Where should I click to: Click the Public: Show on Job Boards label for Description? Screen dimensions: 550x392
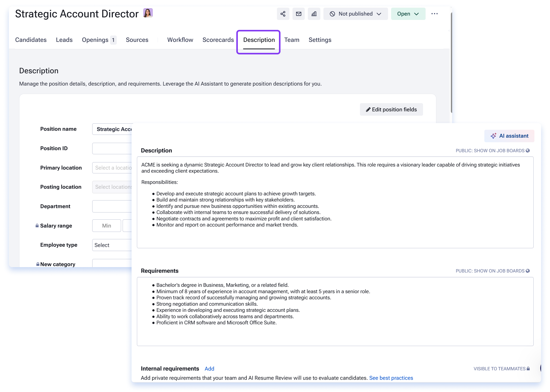click(490, 151)
